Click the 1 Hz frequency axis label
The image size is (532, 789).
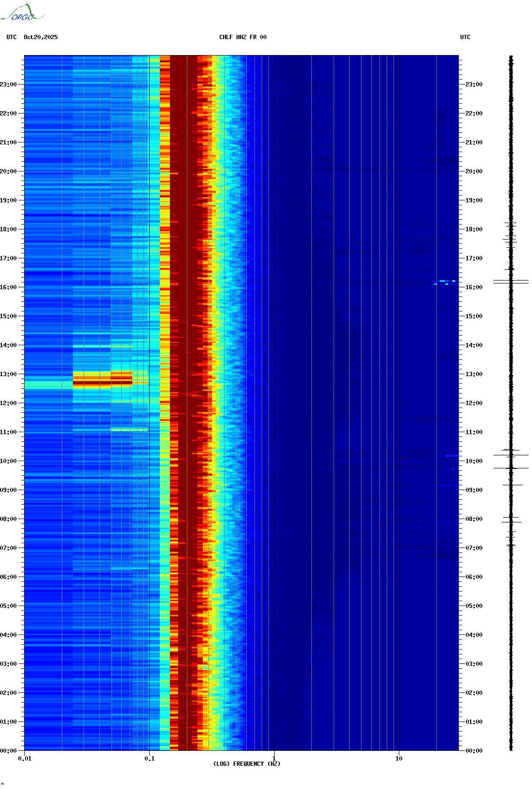274,759
